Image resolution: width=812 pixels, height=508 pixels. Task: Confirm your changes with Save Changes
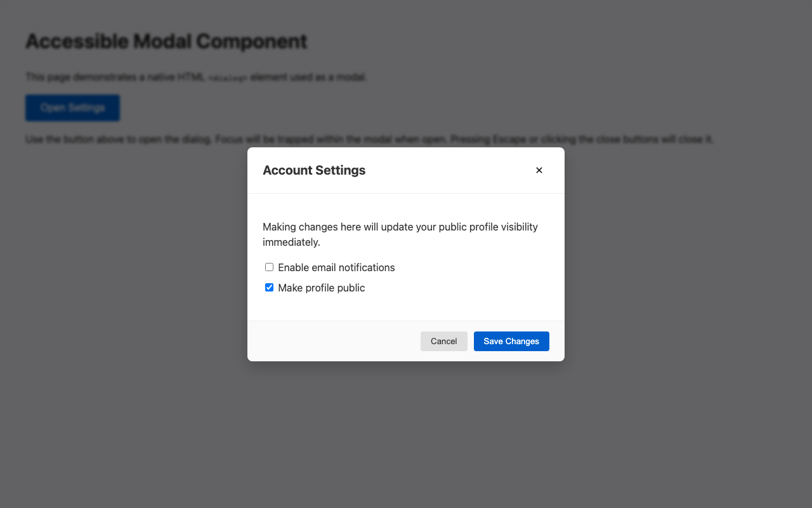coord(511,341)
